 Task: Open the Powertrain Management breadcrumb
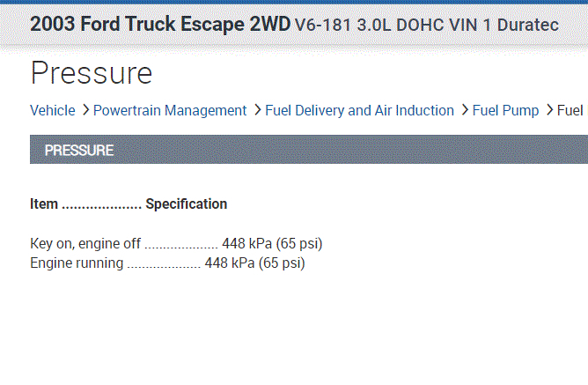point(169,110)
